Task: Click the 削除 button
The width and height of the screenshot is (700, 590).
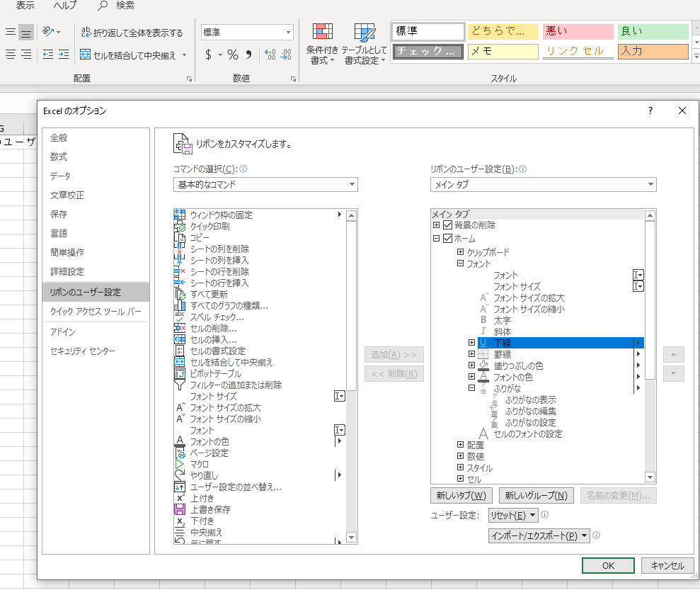Action: [394, 374]
